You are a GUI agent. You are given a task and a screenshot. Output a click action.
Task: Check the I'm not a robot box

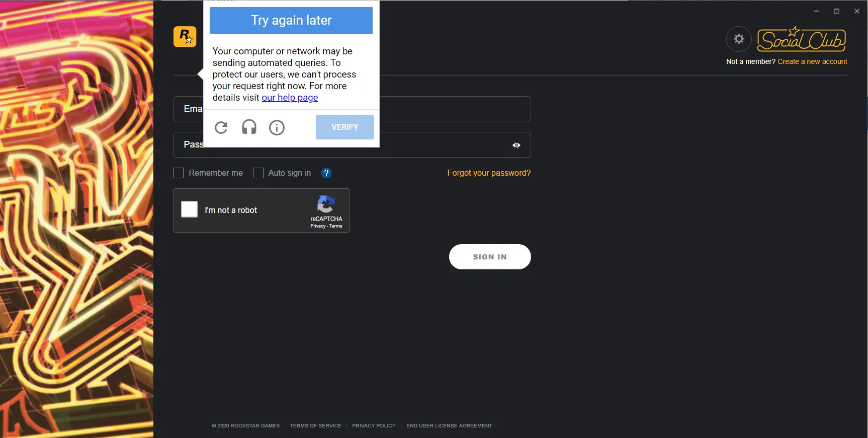pyautogui.click(x=189, y=209)
